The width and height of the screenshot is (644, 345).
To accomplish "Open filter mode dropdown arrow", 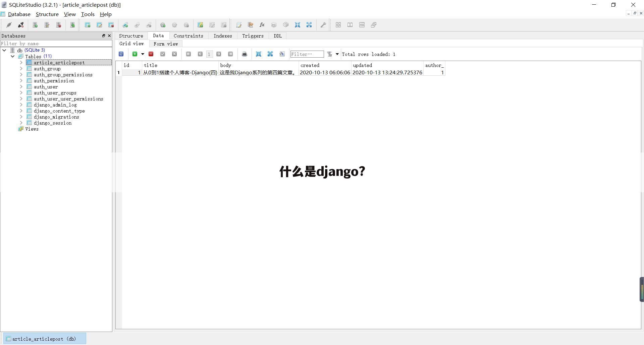I will 337,54.
